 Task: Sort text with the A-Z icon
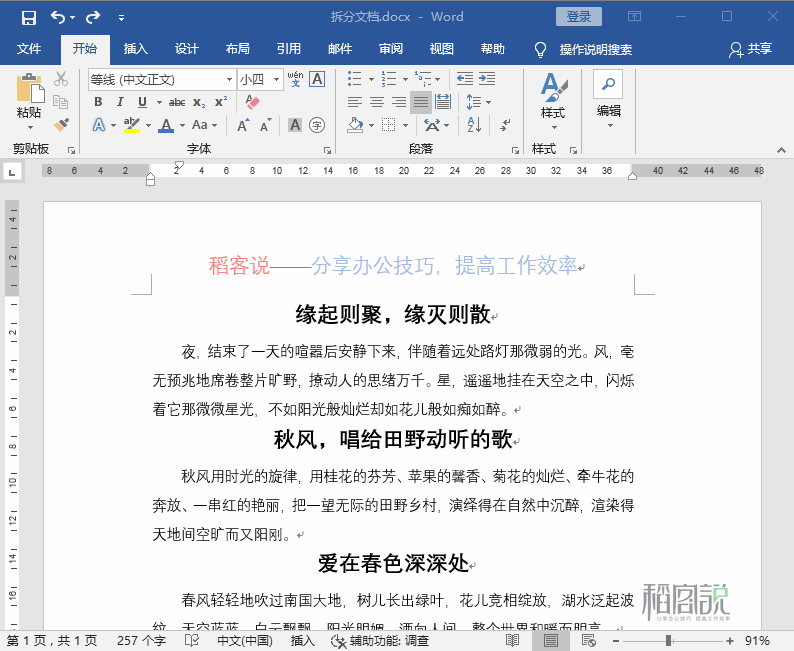click(474, 125)
